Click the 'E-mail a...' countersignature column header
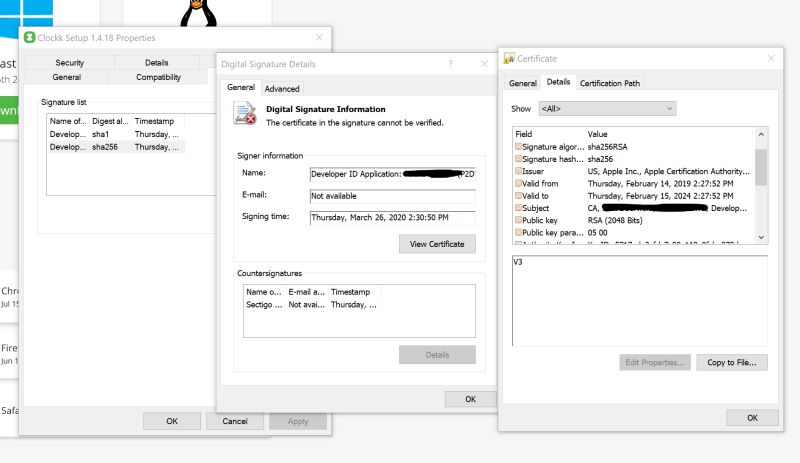Screen dimensions: 800x463 [x=307, y=292]
